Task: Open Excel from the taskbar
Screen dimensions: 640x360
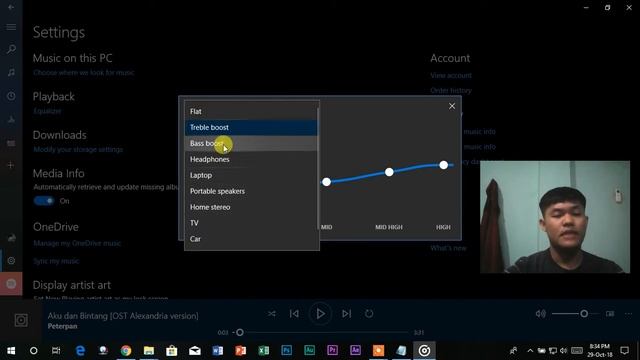Action: 264,351
